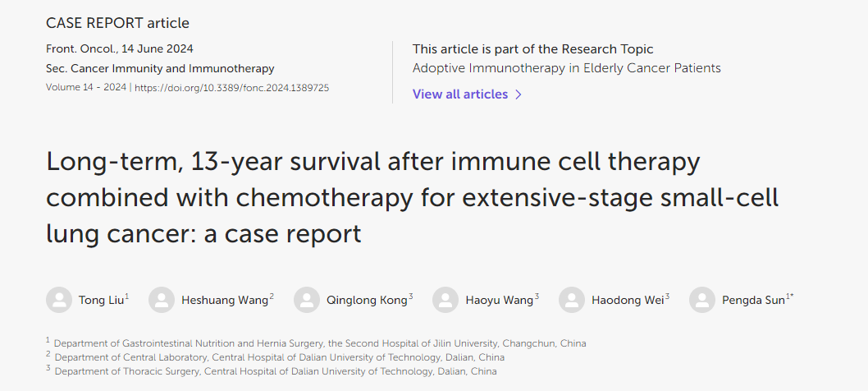Image resolution: width=868 pixels, height=391 pixels.
Task: Open the article DOI link
Action: [x=232, y=88]
